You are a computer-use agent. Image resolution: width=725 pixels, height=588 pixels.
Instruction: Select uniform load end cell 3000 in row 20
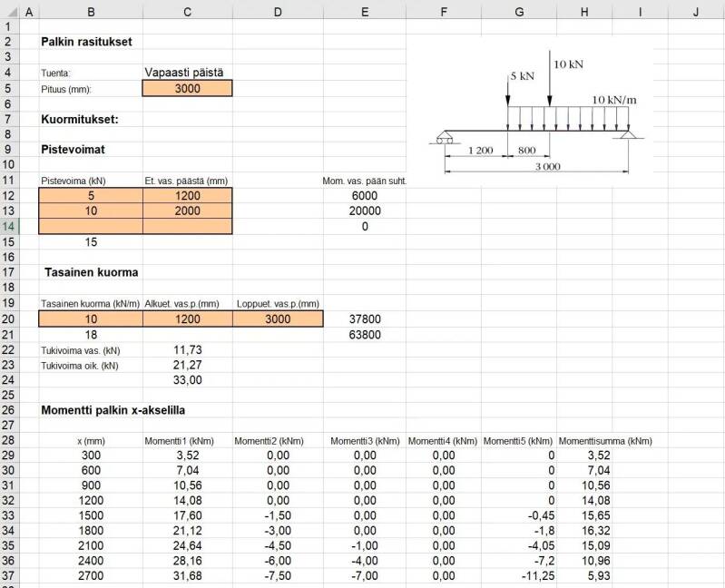278,319
